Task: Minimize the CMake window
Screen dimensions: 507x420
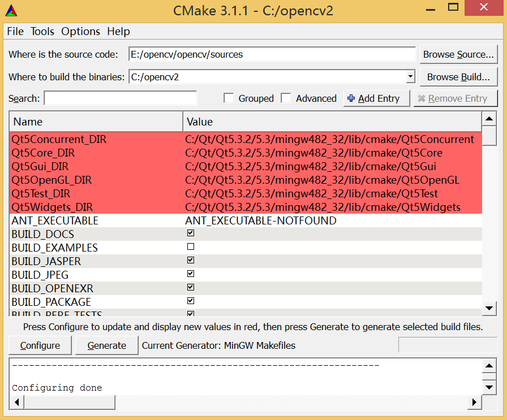Action: pos(431,10)
